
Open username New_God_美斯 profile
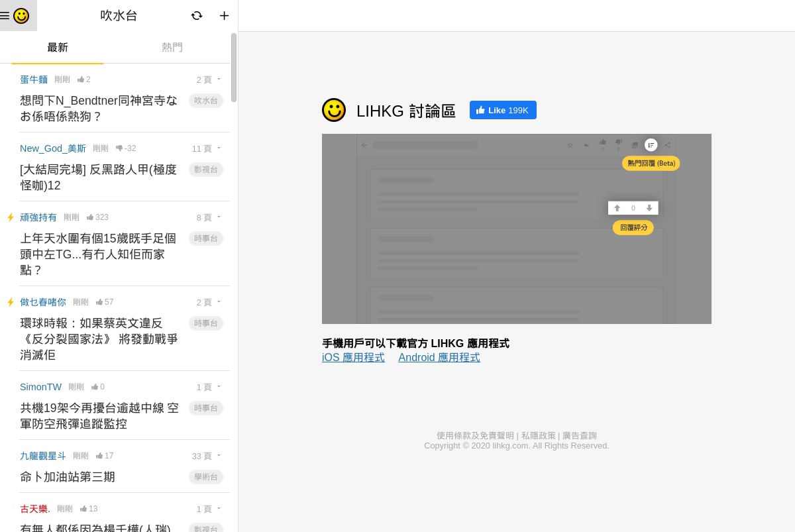point(53,148)
